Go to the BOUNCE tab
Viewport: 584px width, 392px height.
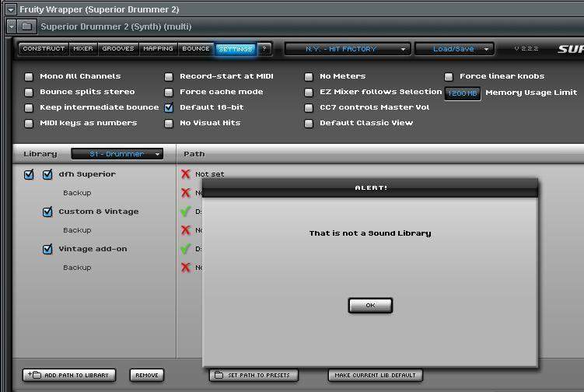pos(196,49)
